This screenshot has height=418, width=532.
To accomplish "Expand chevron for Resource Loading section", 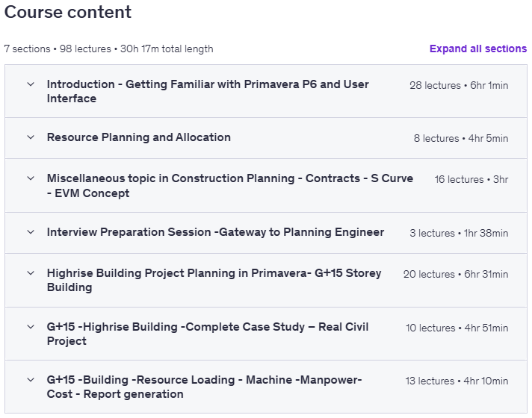I will [31, 380].
